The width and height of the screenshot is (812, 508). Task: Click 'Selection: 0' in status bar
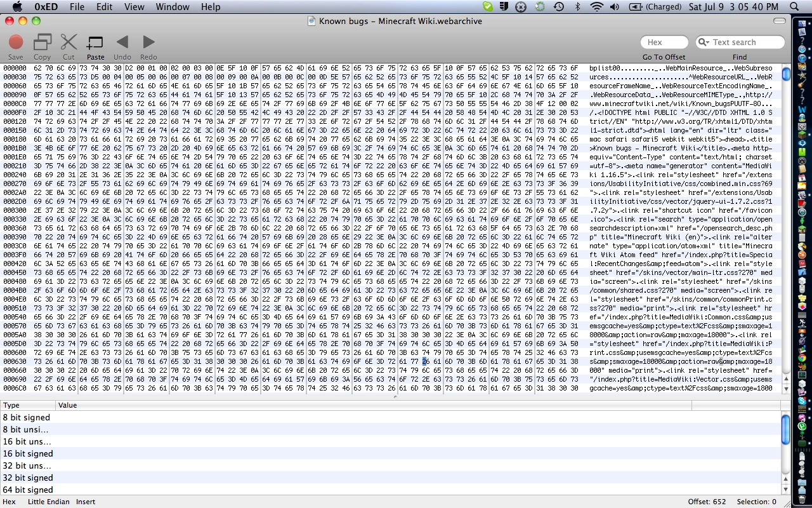click(x=756, y=502)
